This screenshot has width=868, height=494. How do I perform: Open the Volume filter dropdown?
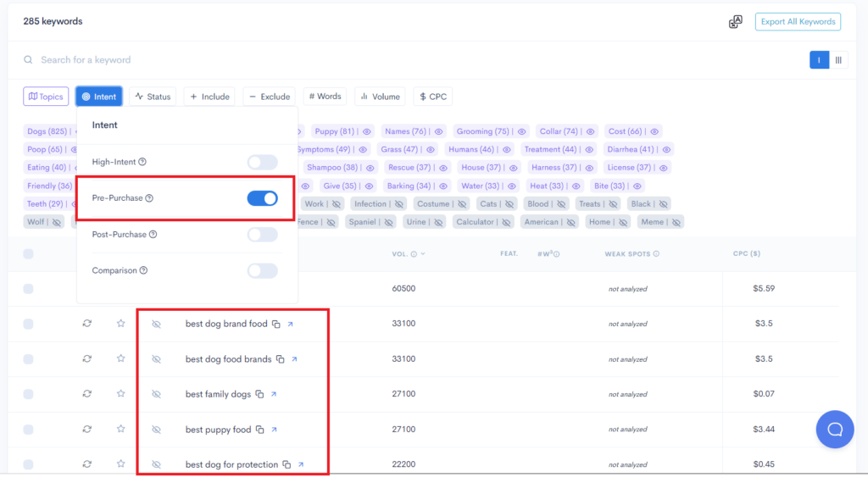coord(380,96)
